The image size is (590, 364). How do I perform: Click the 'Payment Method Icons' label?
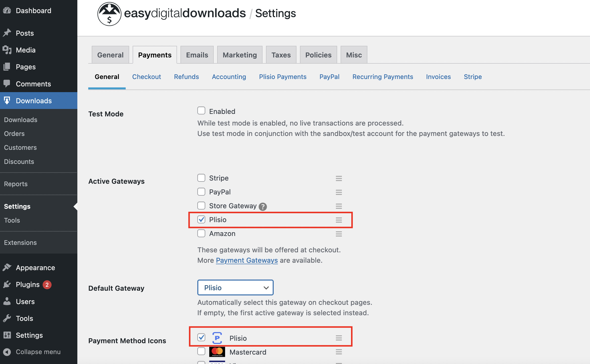coord(127,341)
